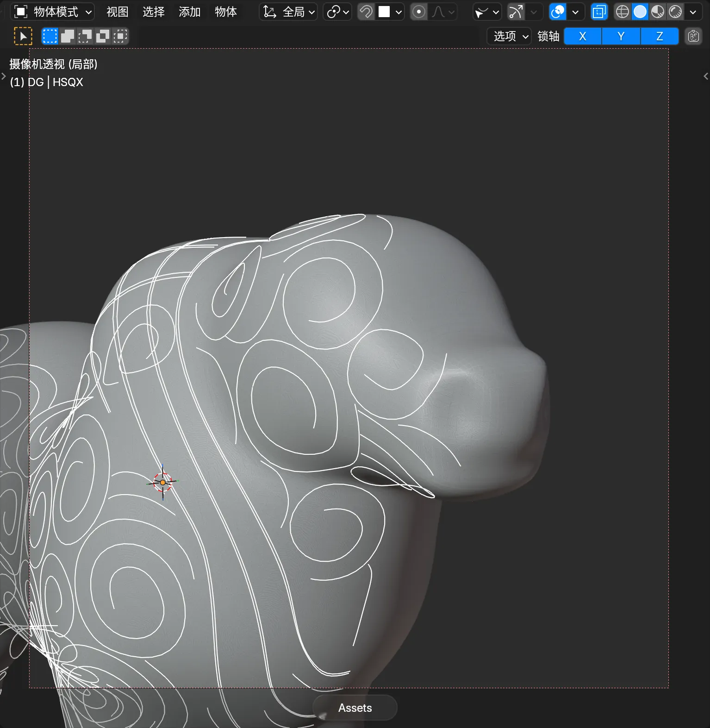Open the overlays options dropdown arrow
Screen dimensions: 710x728
[x=575, y=12]
